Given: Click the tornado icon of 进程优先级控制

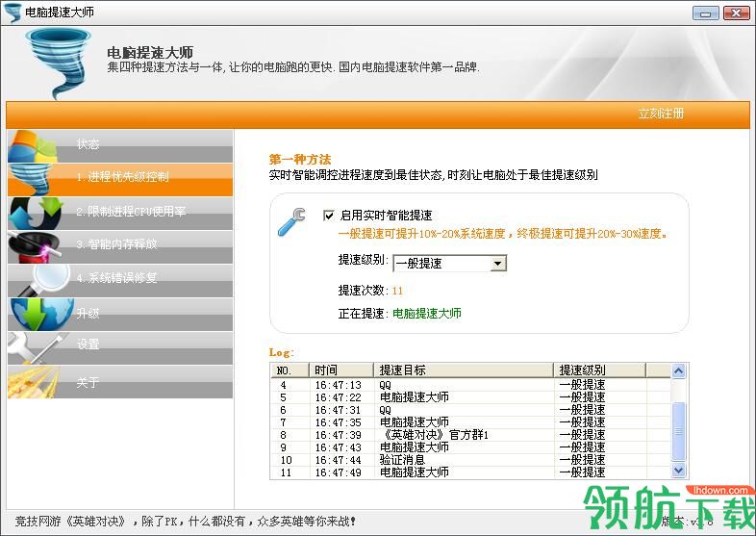Looking at the screenshot, I should tap(30, 180).
